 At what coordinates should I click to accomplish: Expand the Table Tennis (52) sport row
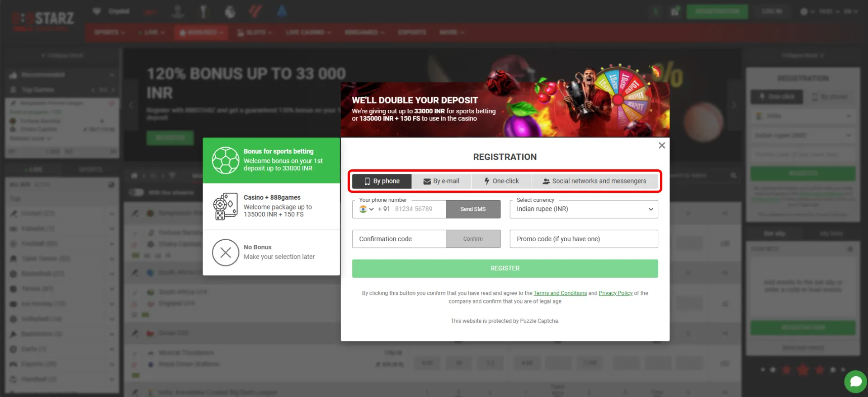62,259
